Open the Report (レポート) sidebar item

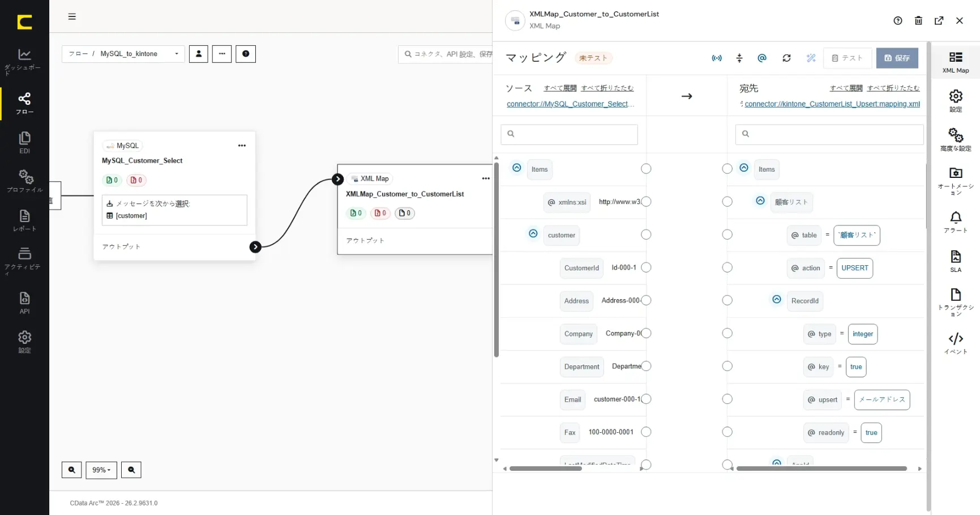[24, 220]
